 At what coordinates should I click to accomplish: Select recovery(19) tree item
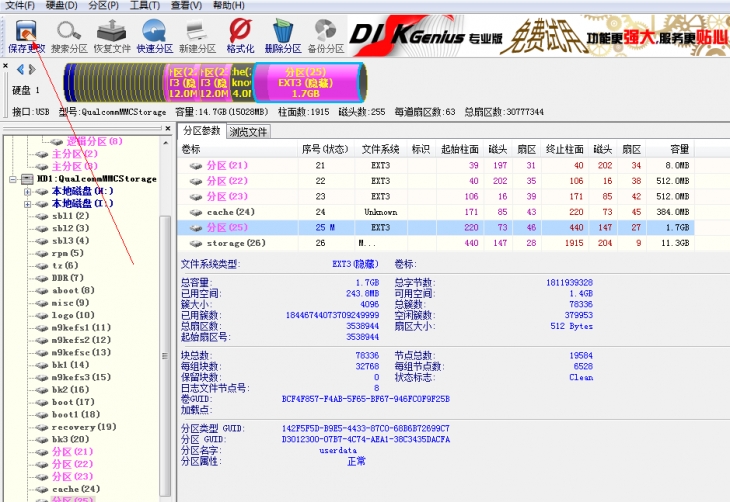coord(84,427)
